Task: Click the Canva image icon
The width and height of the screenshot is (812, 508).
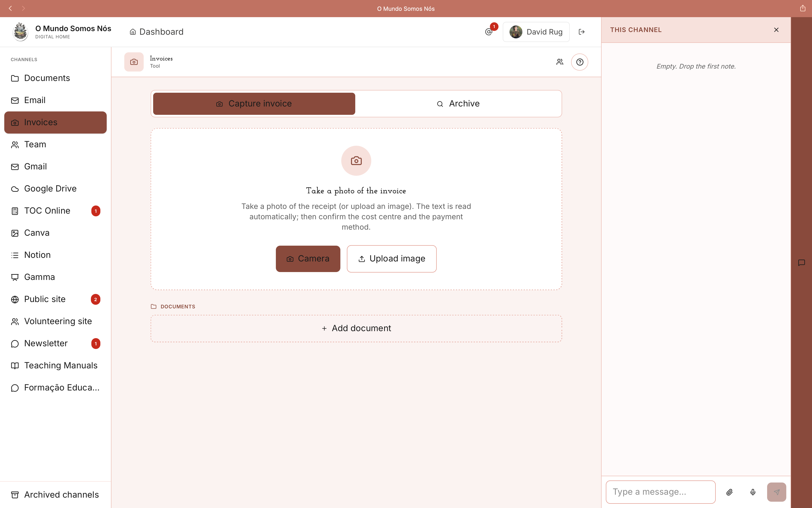Action: point(15,233)
